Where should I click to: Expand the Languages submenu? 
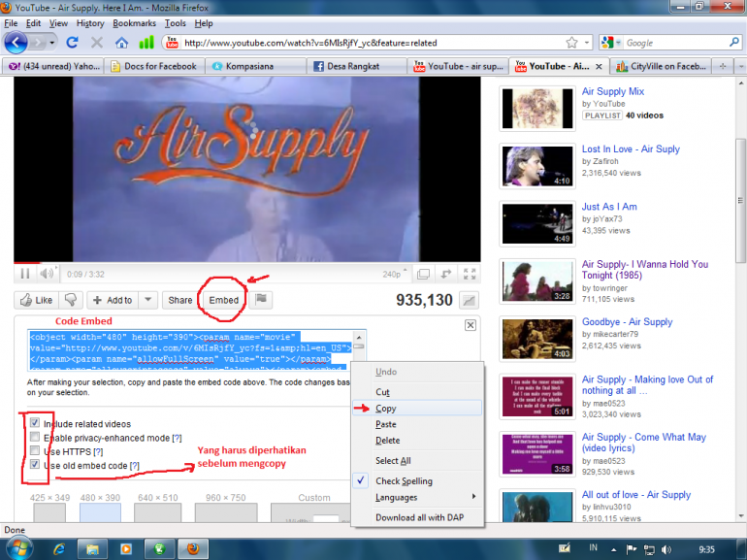(x=418, y=497)
